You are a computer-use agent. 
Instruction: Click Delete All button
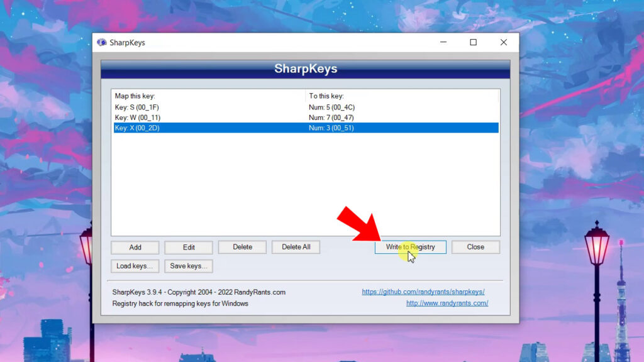coord(296,247)
